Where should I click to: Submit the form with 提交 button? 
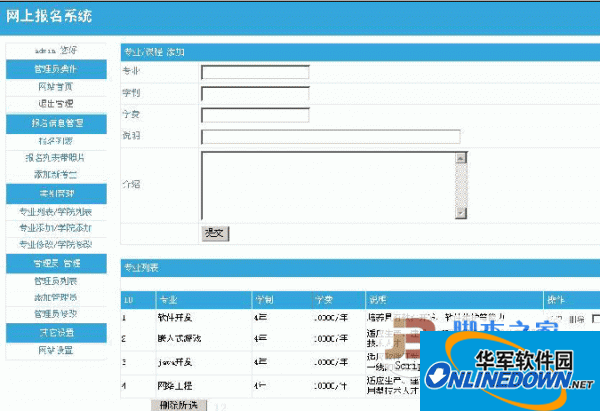coord(215,233)
